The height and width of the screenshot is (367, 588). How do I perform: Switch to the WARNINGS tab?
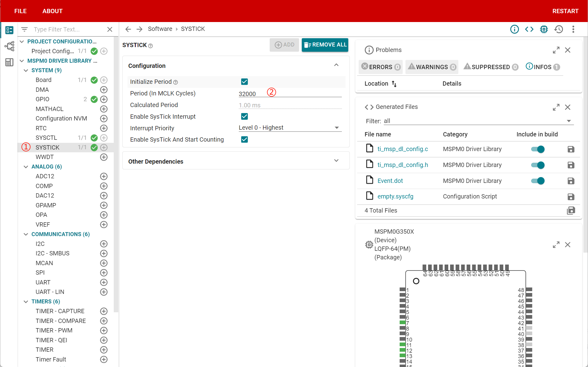click(431, 67)
